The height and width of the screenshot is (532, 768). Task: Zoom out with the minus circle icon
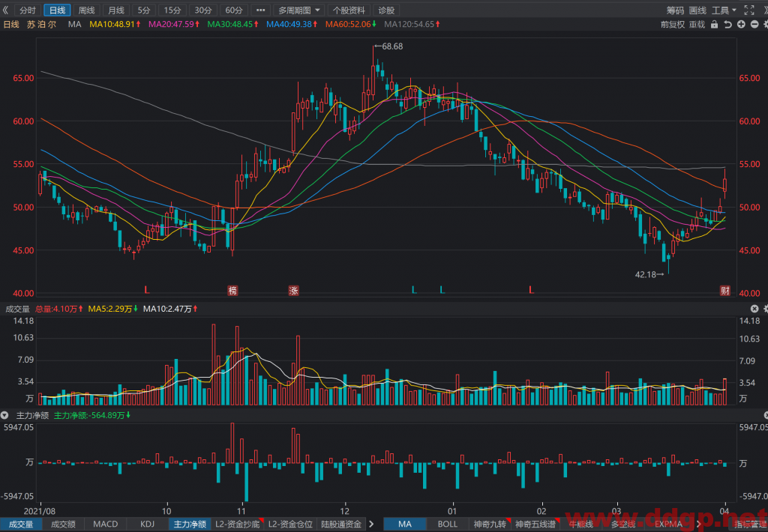point(754,25)
